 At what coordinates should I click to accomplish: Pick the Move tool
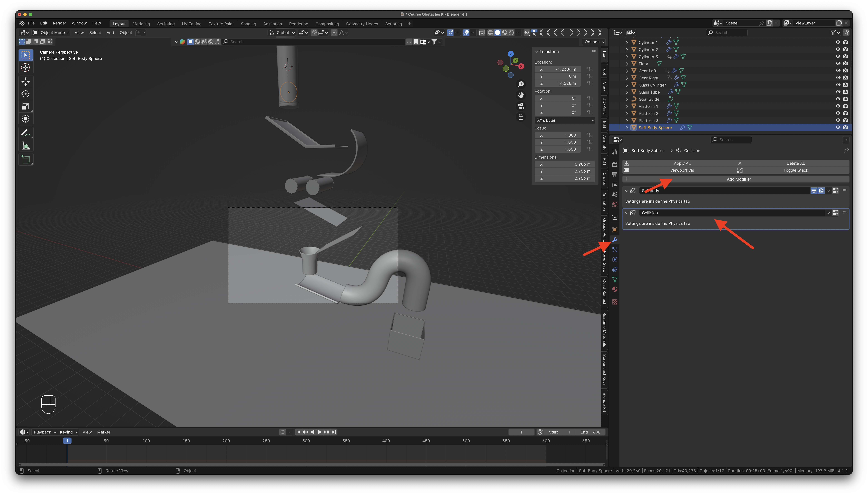point(25,82)
